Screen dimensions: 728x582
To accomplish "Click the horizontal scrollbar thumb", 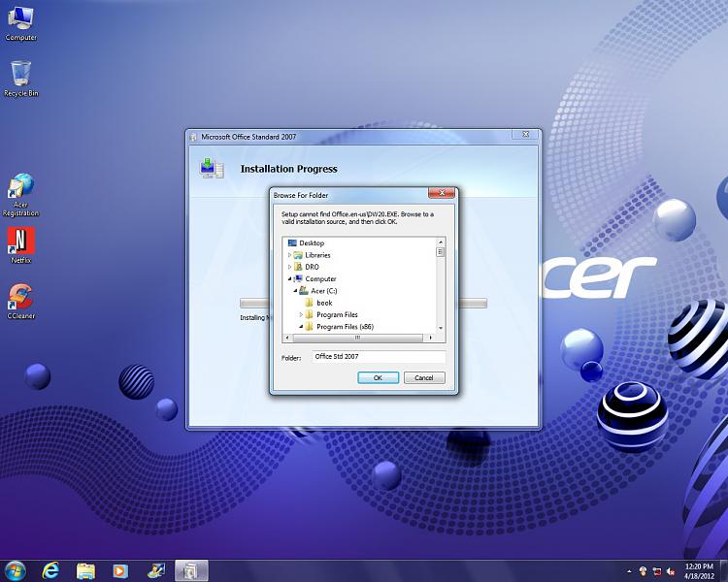I will pos(358,338).
